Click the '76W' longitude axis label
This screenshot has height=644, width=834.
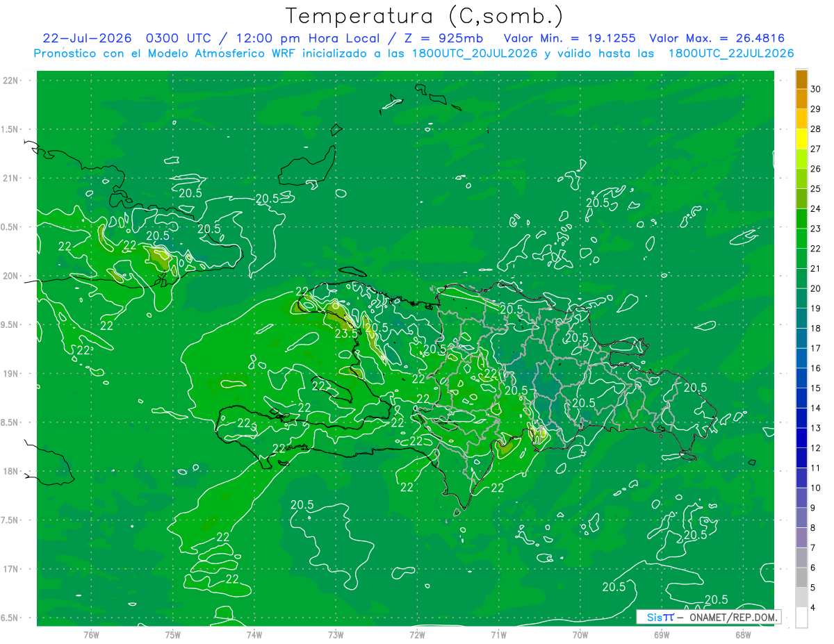click(91, 634)
